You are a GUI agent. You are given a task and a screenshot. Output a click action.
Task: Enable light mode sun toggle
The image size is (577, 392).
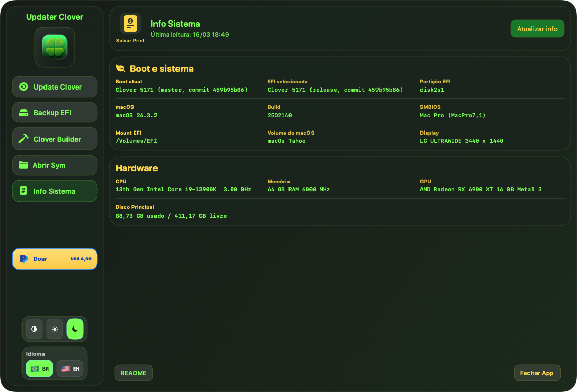coord(55,329)
